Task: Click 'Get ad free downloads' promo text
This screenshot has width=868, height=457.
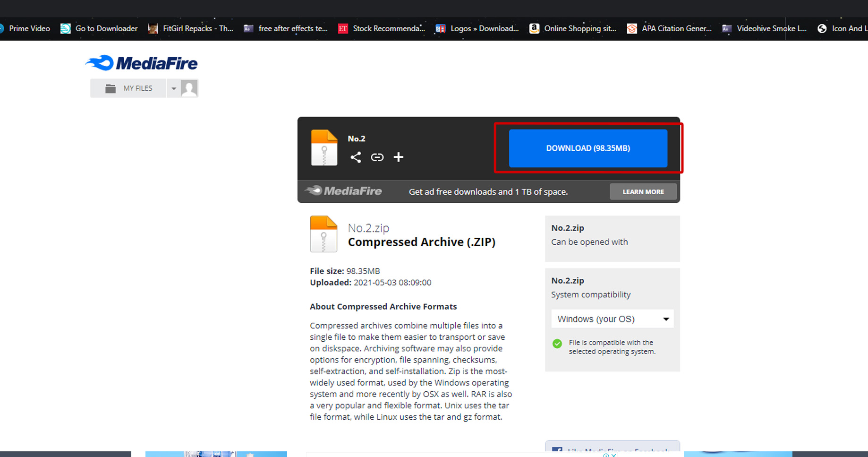Action: (x=488, y=191)
